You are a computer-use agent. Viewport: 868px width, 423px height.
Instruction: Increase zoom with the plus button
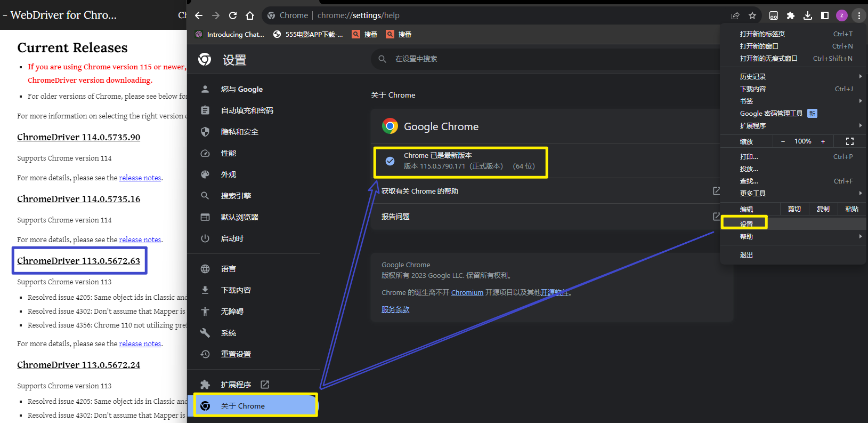click(823, 141)
